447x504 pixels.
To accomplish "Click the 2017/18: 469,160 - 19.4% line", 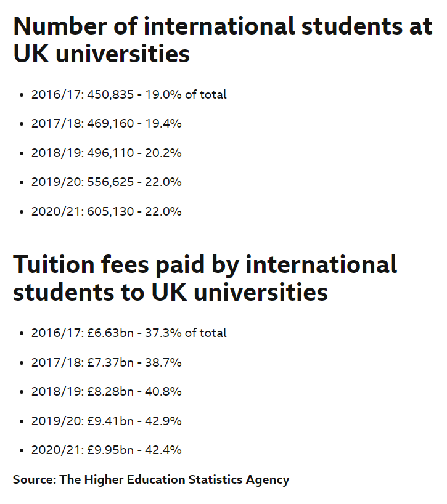I will tap(107, 123).
